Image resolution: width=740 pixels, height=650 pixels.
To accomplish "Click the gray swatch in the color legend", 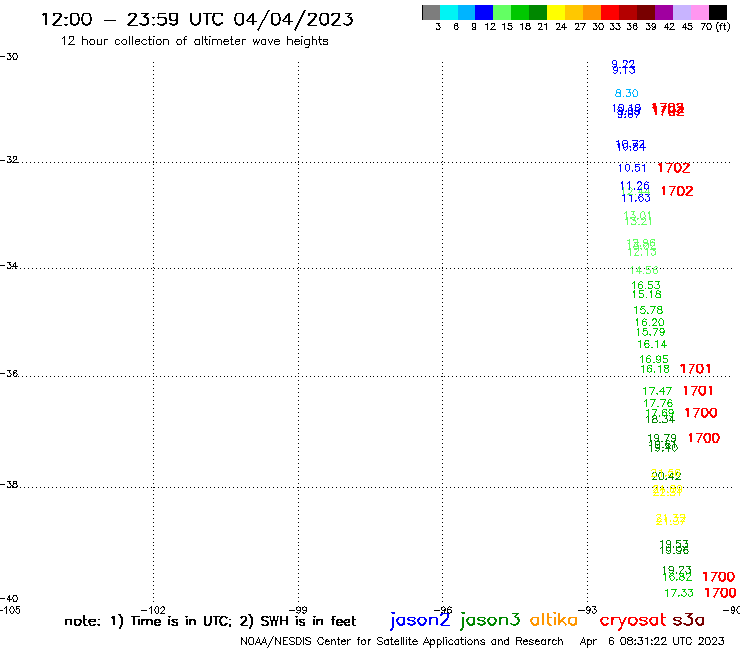I will click(431, 12).
